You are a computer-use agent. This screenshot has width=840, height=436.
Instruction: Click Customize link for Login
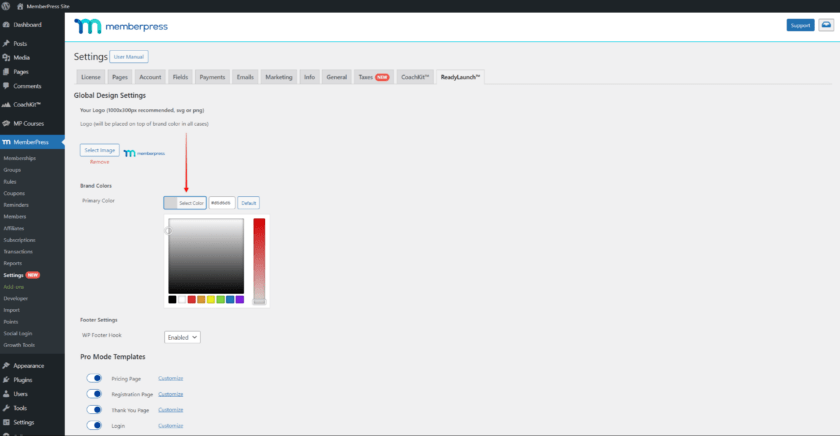coord(170,425)
